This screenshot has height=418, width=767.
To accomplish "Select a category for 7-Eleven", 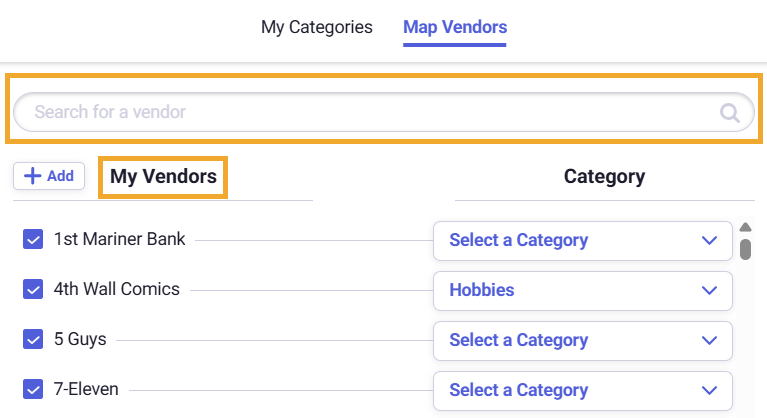I will point(583,390).
